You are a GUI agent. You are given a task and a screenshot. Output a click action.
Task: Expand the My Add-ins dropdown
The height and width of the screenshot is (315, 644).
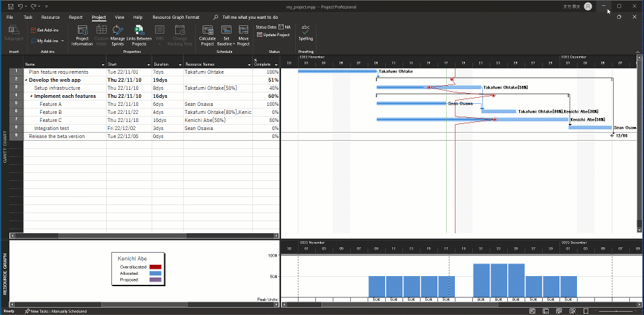click(x=62, y=41)
